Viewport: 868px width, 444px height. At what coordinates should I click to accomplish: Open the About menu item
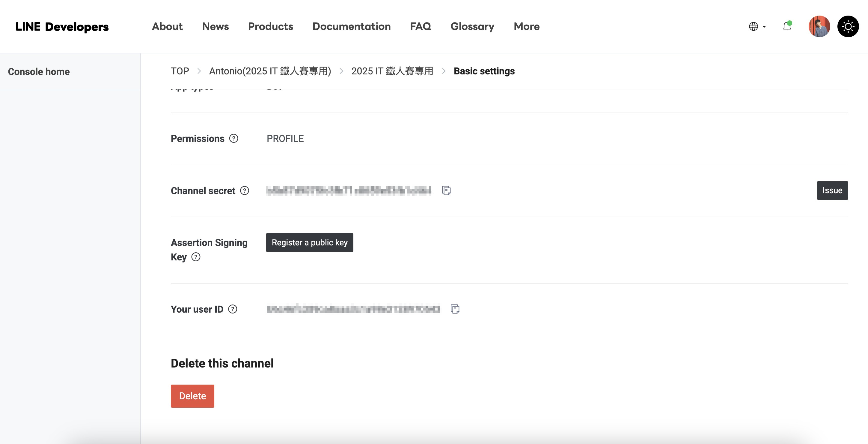coord(167,26)
